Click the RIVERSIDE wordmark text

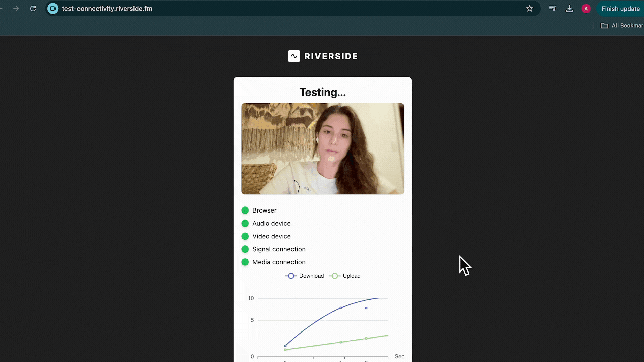point(331,56)
